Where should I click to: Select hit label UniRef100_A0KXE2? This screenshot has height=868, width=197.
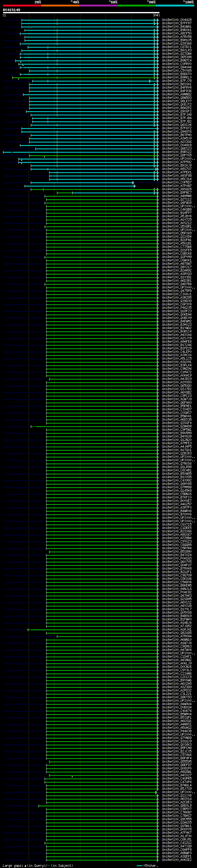pyautogui.click(x=177, y=860)
